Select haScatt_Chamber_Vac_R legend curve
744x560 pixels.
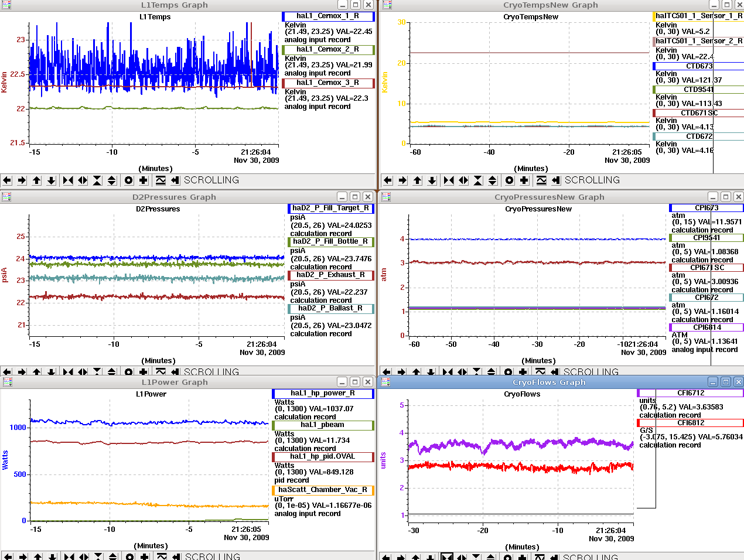coord(323,490)
